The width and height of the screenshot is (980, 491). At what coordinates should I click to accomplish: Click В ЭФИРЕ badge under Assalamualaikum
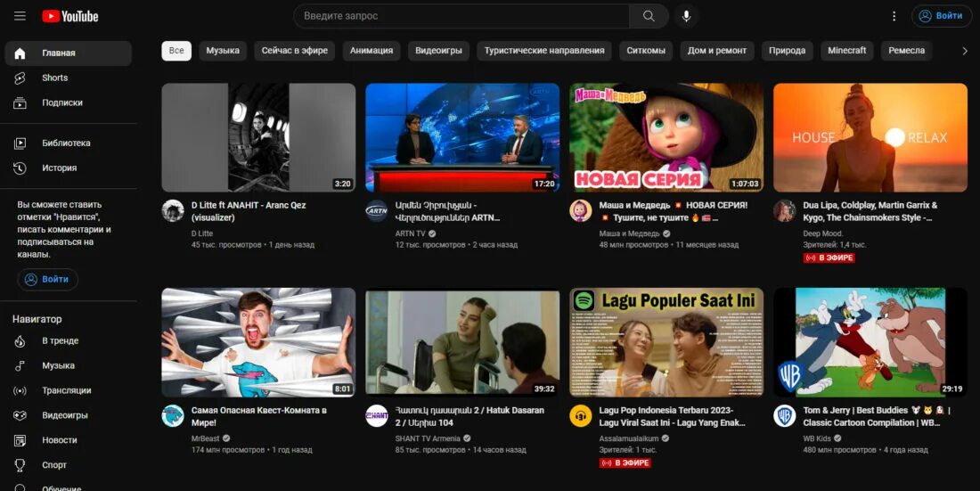coord(625,462)
